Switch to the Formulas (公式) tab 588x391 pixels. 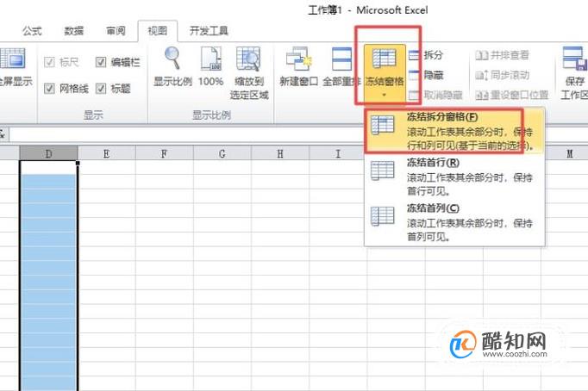click(x=32, y=31)
